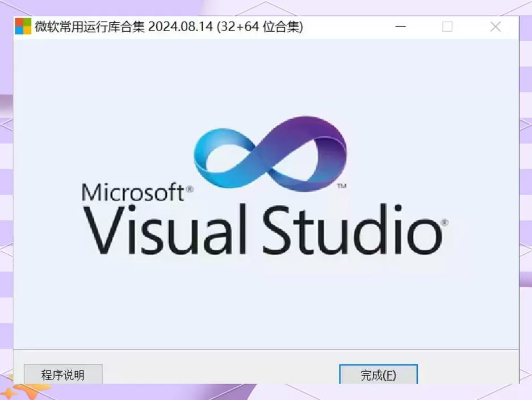Open the 程序说明 program description
532x400 pixels.
(63, 374)
